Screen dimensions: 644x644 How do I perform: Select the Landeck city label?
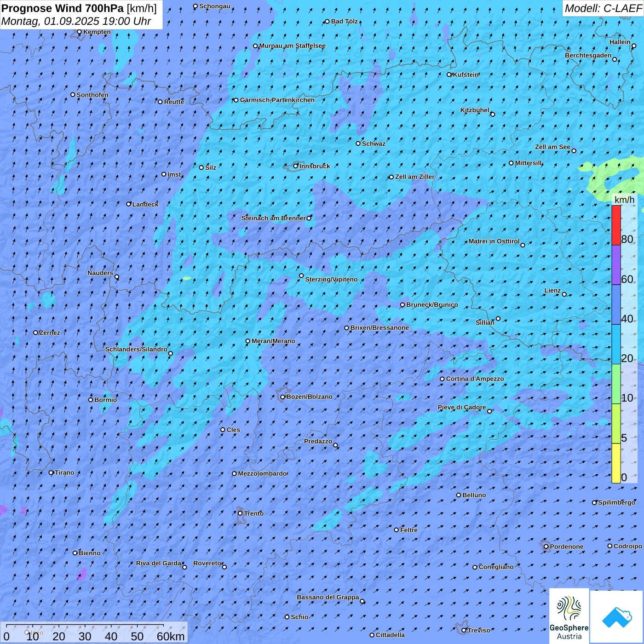pyautogui.click(x=145, y=204)
